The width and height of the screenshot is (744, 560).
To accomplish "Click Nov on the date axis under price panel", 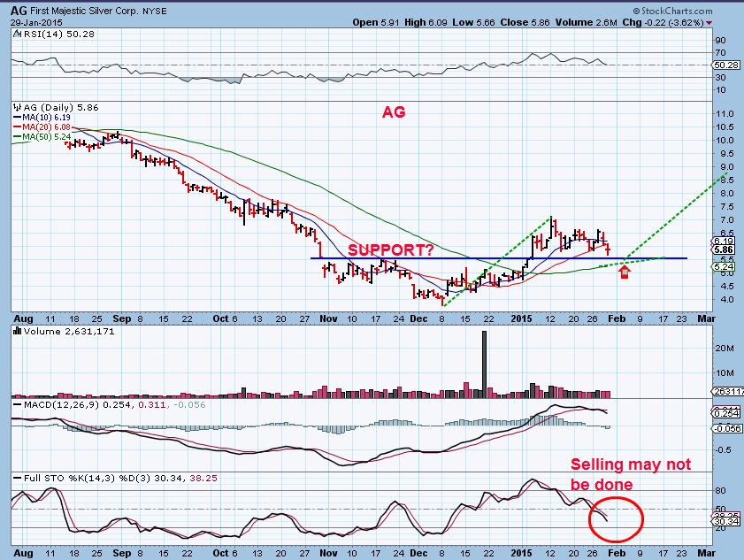I will point(328,318).
